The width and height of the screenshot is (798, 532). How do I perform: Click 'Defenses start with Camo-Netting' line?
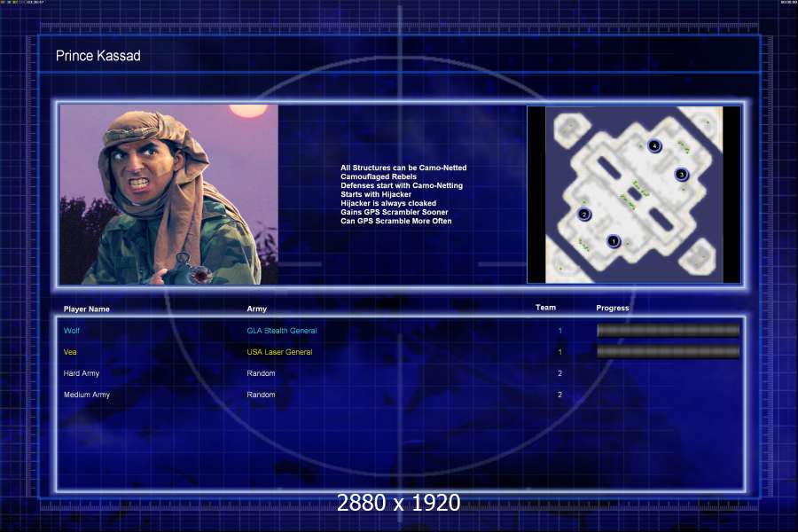pos(402,185)
